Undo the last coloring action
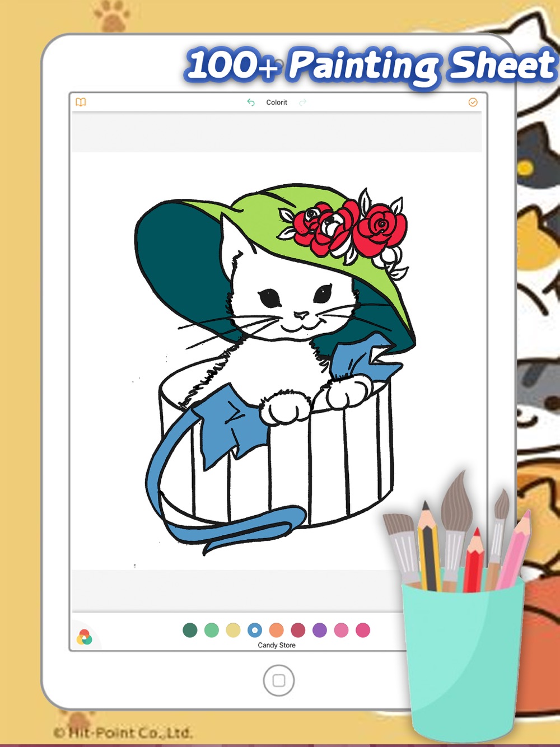 pos(251,102)
